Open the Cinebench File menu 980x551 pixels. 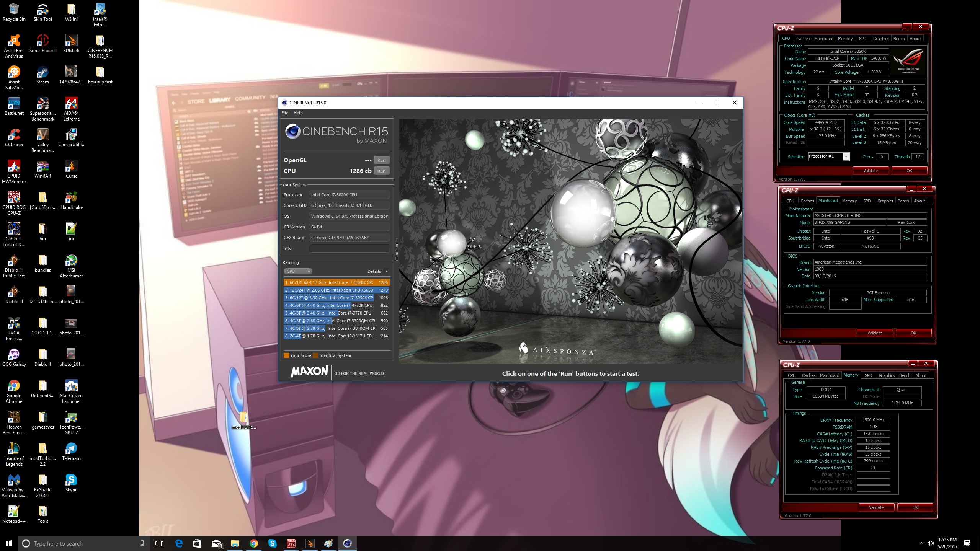click(x=285, y=113)
